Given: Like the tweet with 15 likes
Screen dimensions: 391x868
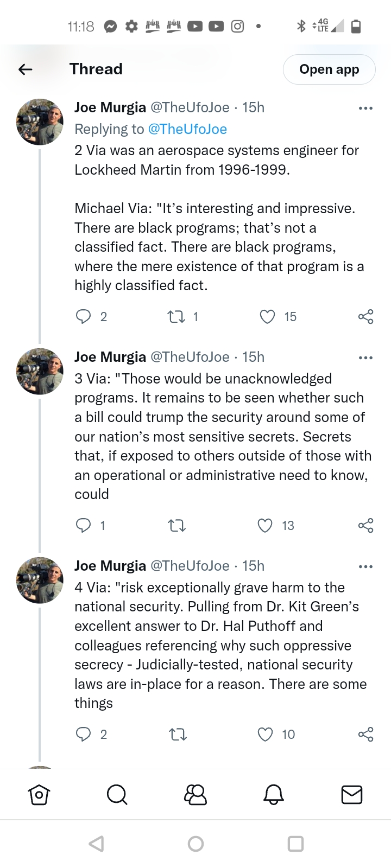Looking at the screenshot, I should [267, 316].
